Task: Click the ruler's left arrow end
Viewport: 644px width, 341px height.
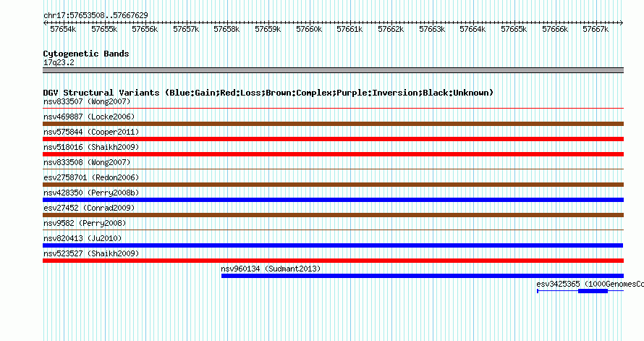Action: [45, 22]
